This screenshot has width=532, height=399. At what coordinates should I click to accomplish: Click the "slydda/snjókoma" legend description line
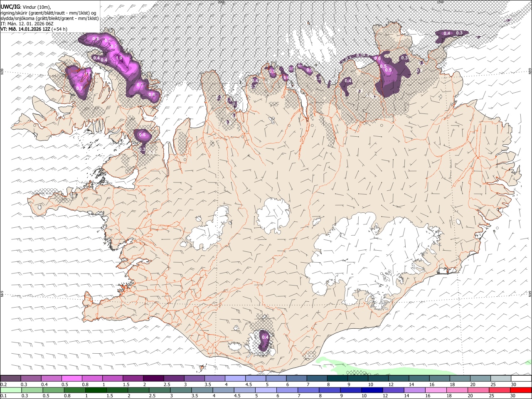[x=49, y=18]
